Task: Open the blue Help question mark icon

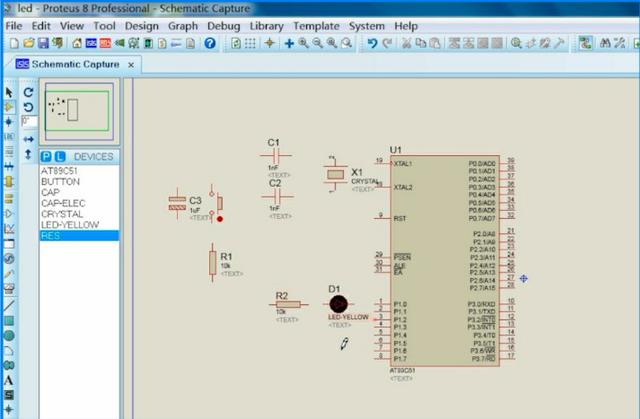Action: tap(210, 43)
